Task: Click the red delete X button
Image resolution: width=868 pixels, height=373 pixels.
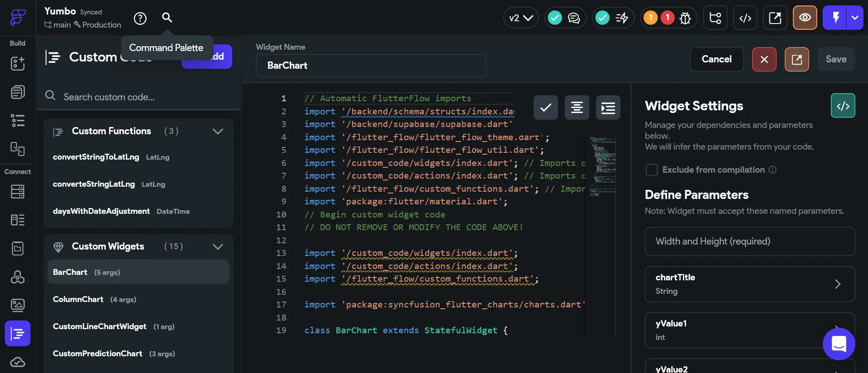Action: [764, 59]
